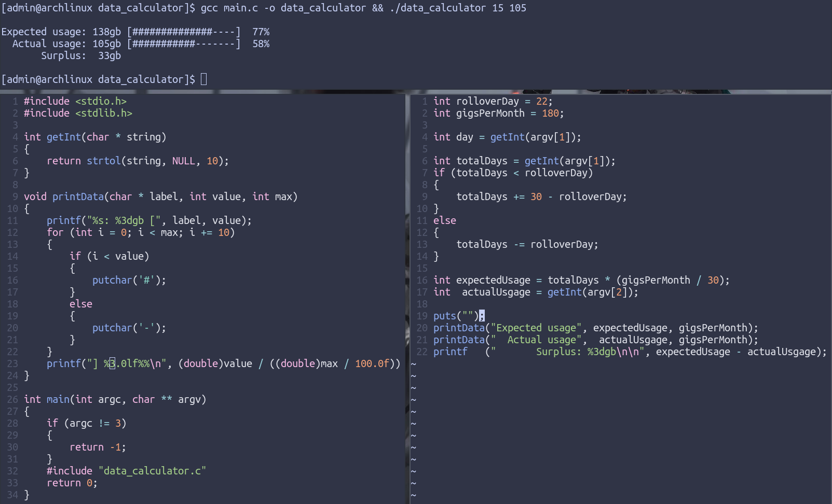Click the "int main(int argc, char ** argv)" line

coord(115,399)
